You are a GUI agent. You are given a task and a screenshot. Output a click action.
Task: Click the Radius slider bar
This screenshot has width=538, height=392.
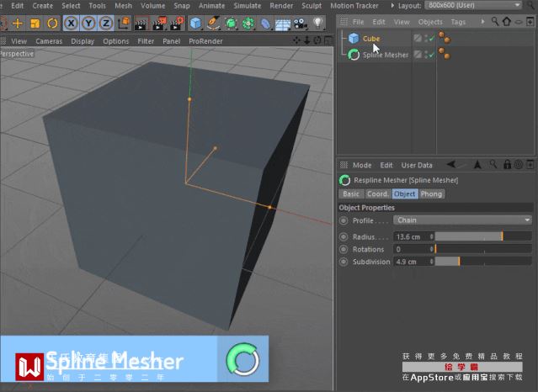click(x=483, y=236)
